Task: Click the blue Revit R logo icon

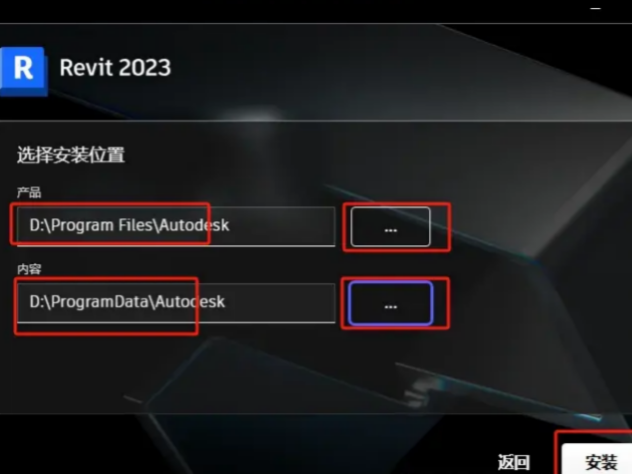Action: (23, 71)
